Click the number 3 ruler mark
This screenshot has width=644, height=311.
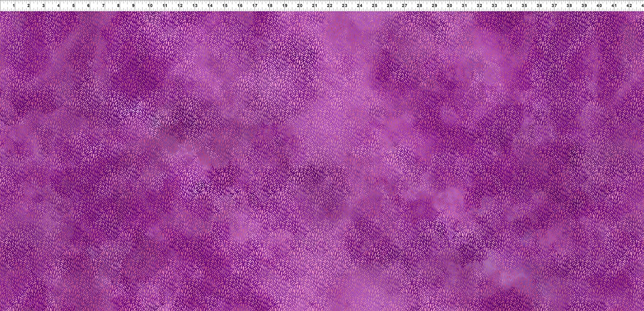pos(44,6)
